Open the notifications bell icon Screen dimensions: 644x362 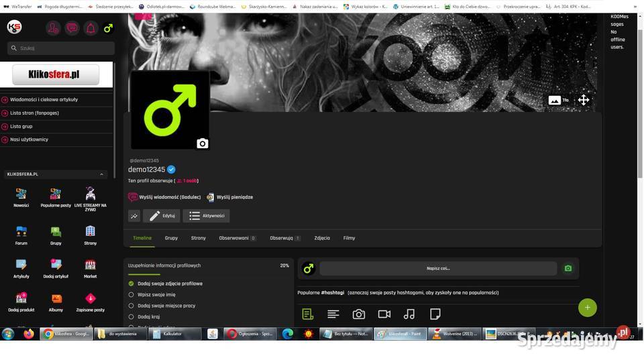tap(91, 28)
